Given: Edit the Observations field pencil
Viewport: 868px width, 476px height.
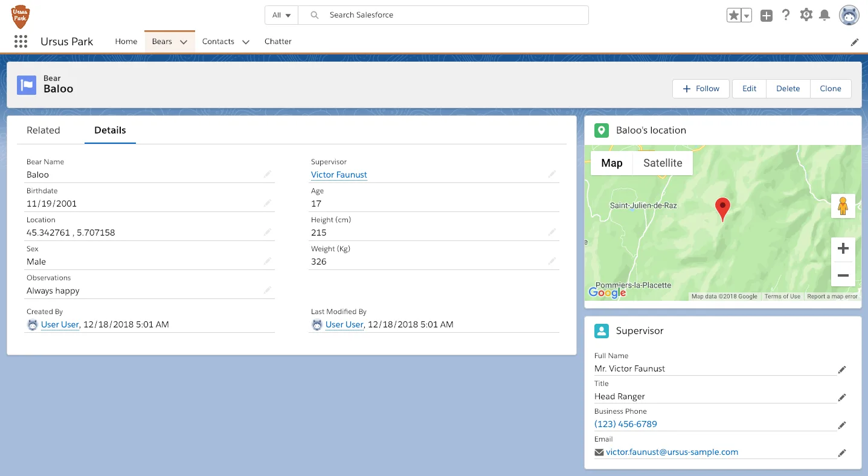Looking at the screenshot, I should 268,290.
